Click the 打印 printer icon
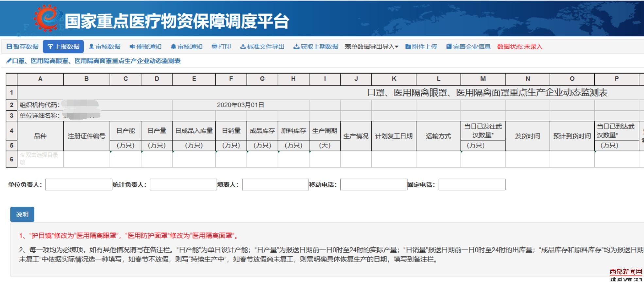 point(214,47)
